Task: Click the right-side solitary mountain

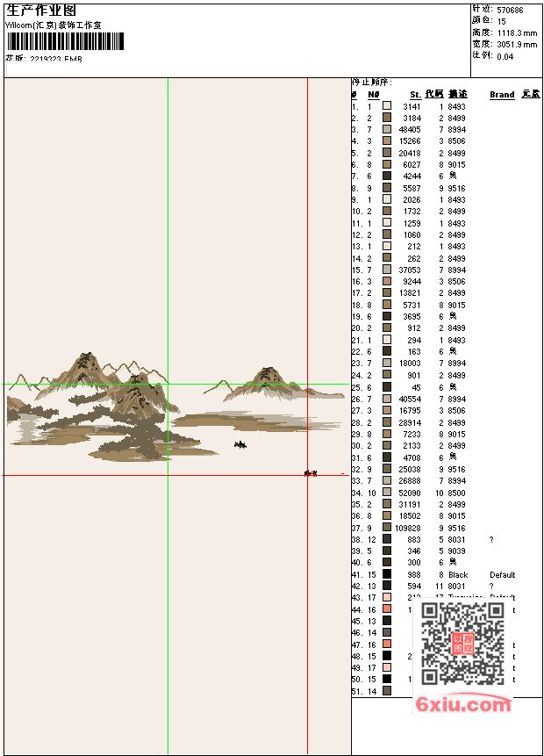Action: [x=268, y=382]
